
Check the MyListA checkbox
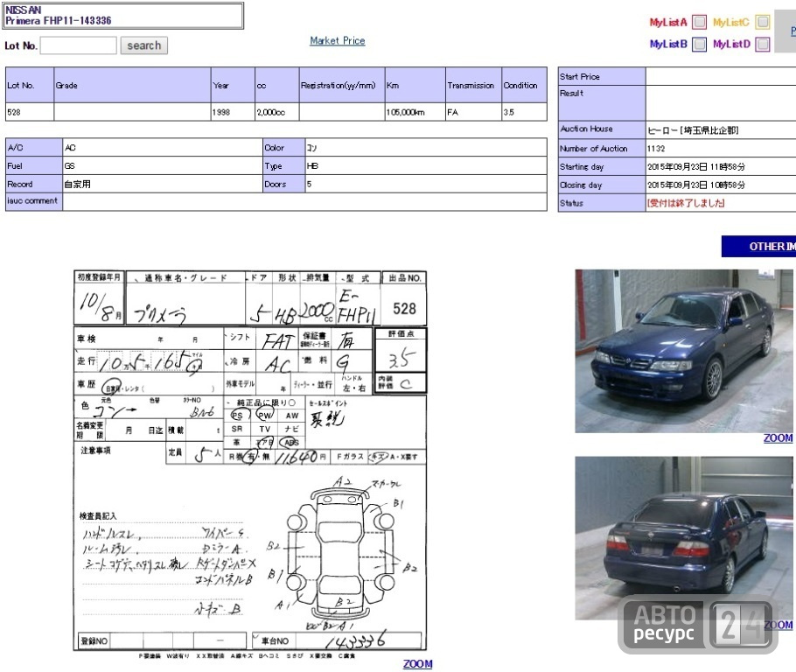coord(700,22)
